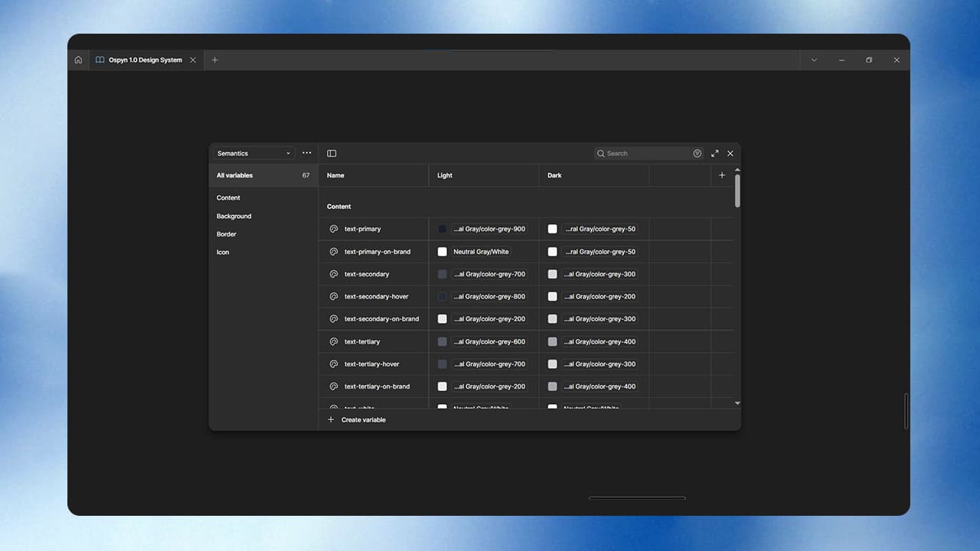Open the window options chevron dropdown
This screenshot has width=980, height=551.
click(814, 60)
